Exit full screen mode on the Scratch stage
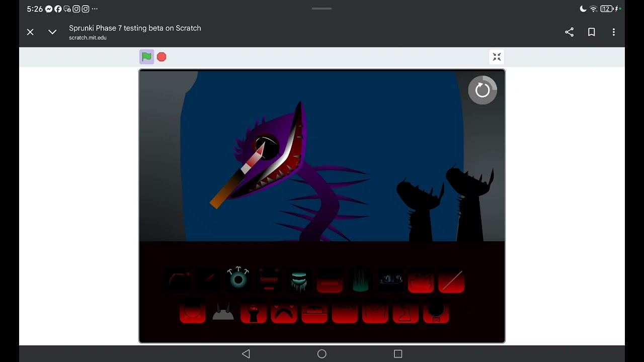The height and width of the screenshot is (362, 644). click(497, 57)
